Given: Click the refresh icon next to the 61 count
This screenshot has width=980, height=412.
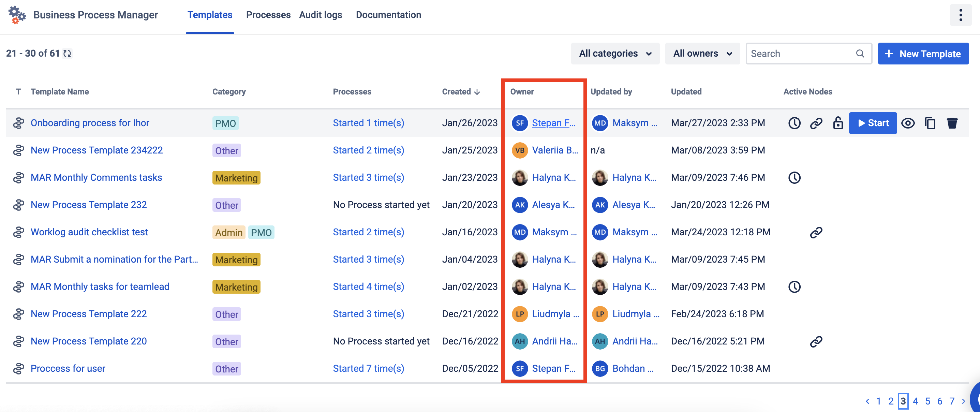Looking at the screenshot, I should click(x=67, y=54).
